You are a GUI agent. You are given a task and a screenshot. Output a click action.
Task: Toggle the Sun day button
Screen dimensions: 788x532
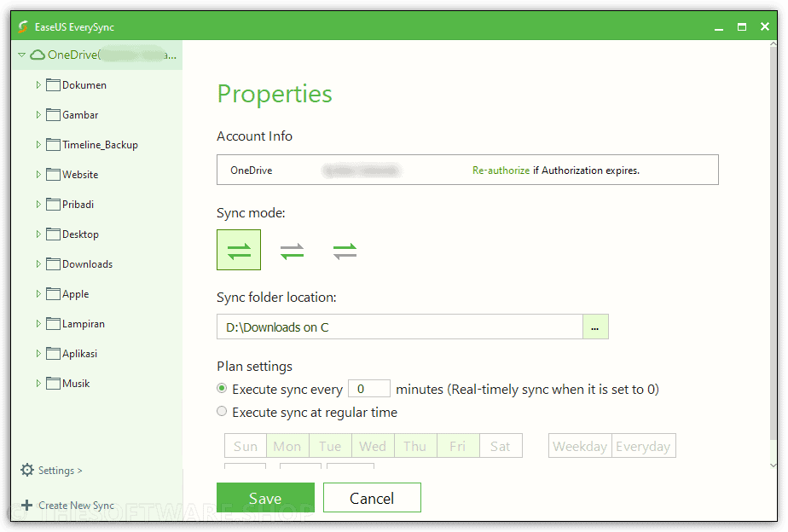pos(246,446)
